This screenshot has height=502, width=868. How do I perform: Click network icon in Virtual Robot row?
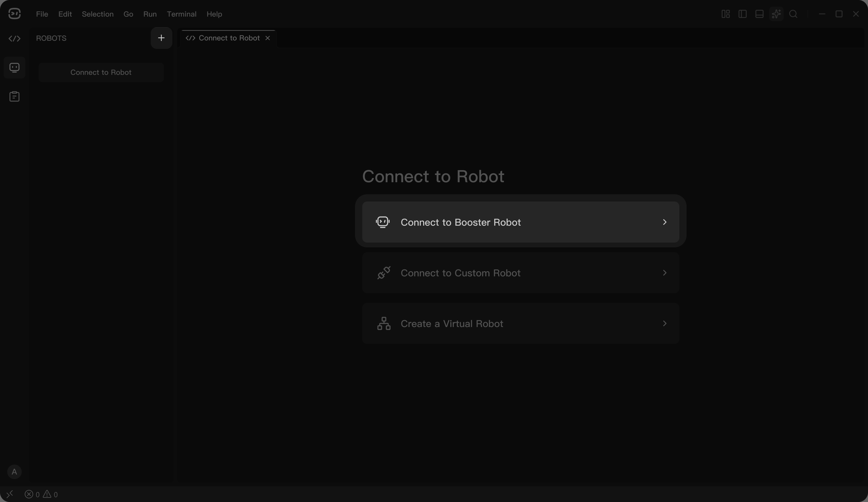click(384, 323)
